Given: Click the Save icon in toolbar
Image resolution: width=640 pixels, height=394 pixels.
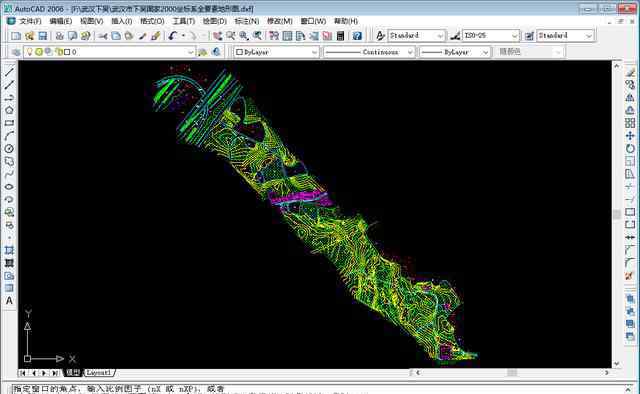Looking at the screenshot, I should point(42,36).
